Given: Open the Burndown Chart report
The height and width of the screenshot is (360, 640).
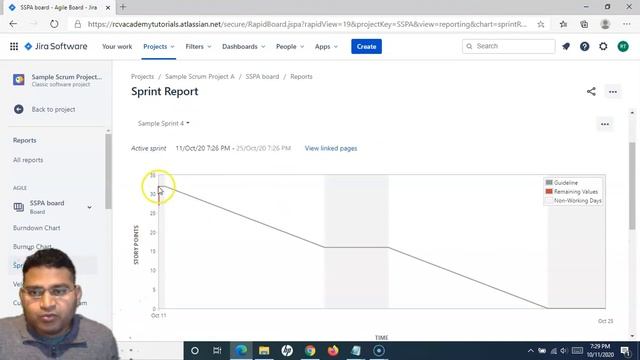Looking at the screenshot, I should [37, 228].
